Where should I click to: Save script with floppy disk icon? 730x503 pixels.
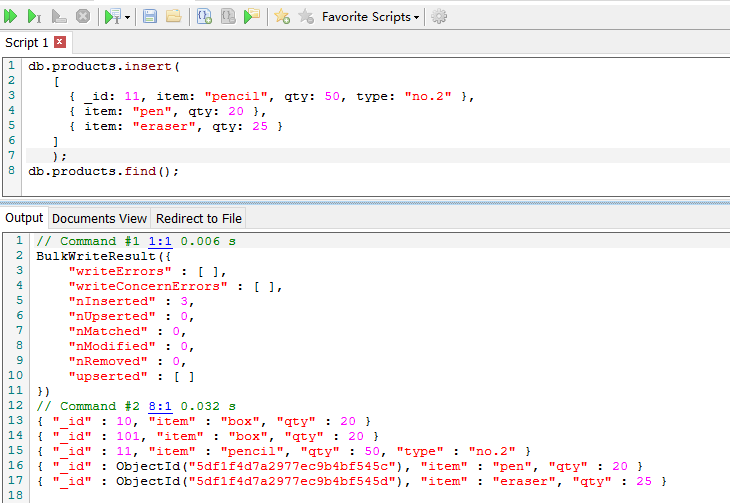point(150,17)
